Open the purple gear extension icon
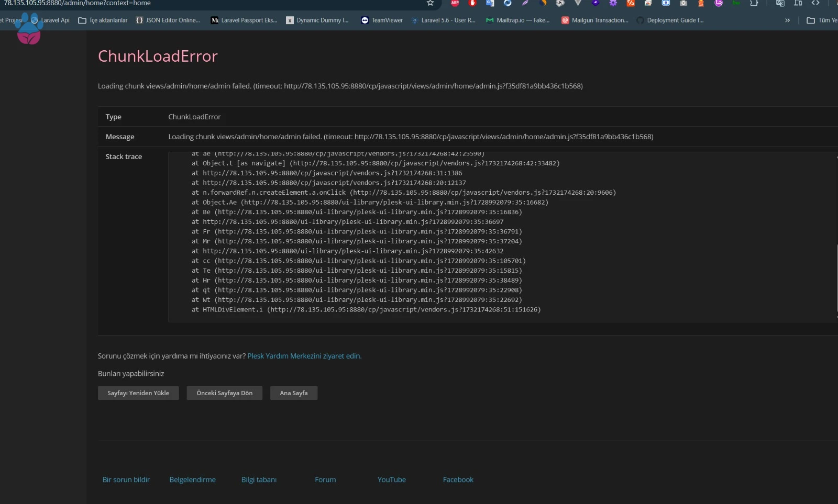Screen dimensions: 838x504 pyautogui.click(x=613, y=3)
